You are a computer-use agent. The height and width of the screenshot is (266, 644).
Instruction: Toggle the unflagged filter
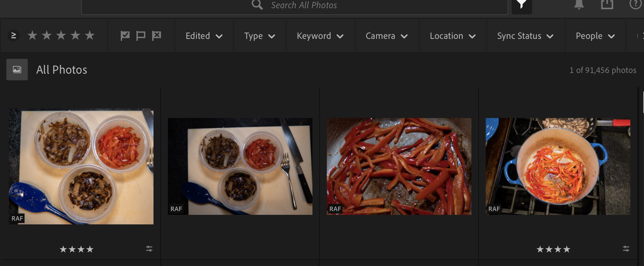pos(141,35)
